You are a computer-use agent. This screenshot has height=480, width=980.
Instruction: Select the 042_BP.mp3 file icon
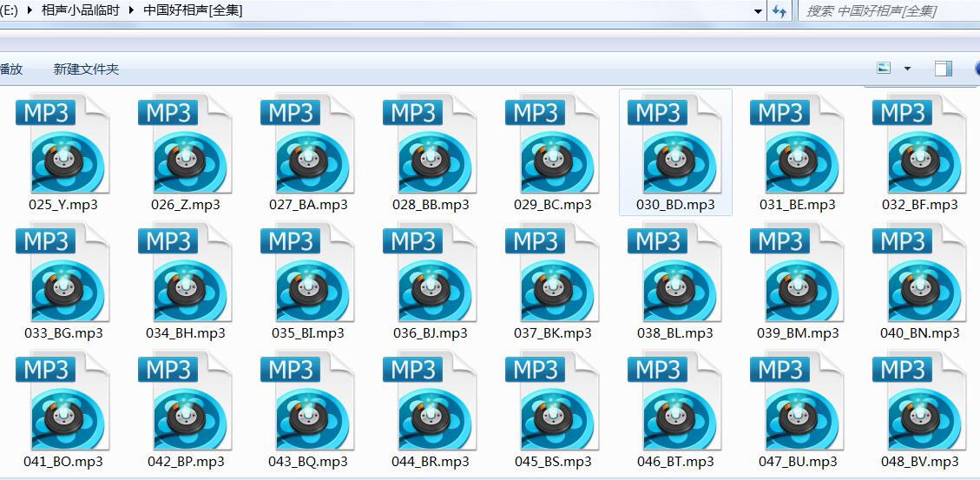pyautogui.click(x=185, y=402)
